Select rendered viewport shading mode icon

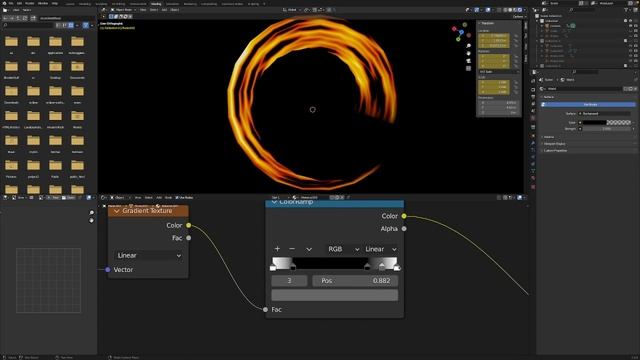click(520, 10)
